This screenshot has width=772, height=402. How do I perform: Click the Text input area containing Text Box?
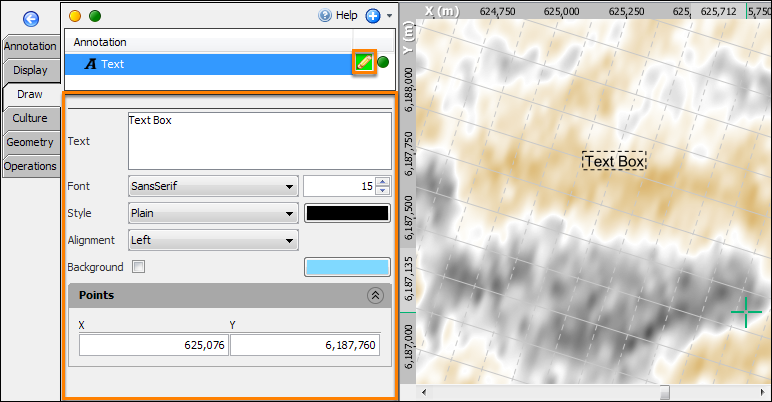click(x=260, y=141)
